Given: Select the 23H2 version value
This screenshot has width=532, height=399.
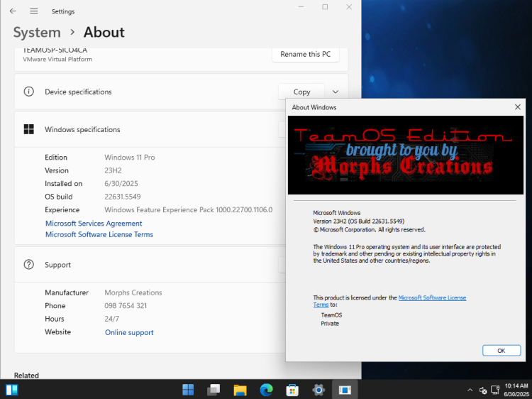Looking at the screenshot, I should (x=113, y=170).
